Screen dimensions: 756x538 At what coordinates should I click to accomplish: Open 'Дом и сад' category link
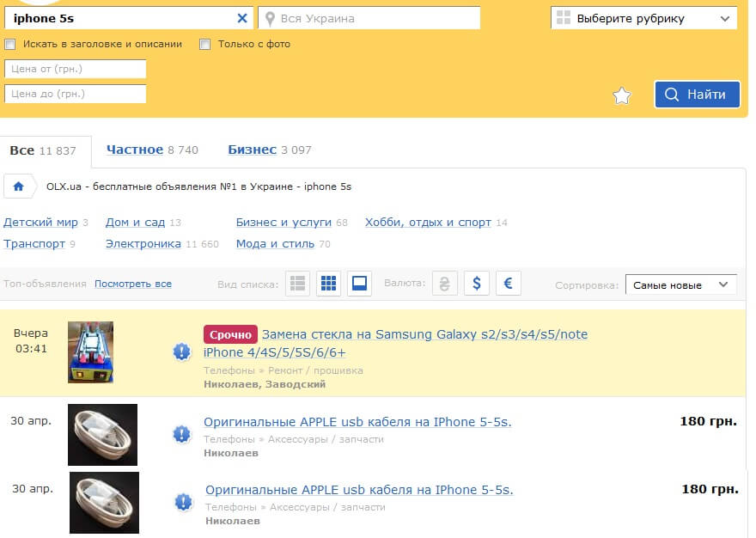click(x=135, y=223)
